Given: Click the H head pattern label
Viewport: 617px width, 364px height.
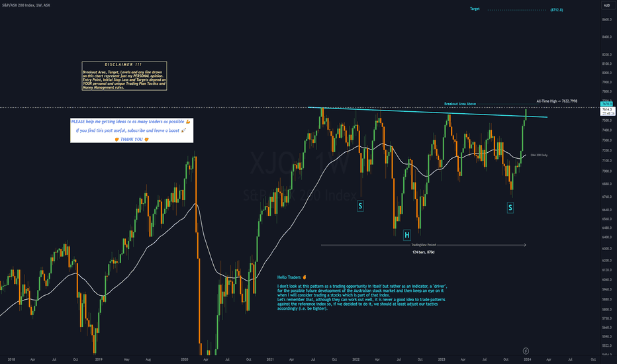Looking at the screenshot, I should click(407, 236).
